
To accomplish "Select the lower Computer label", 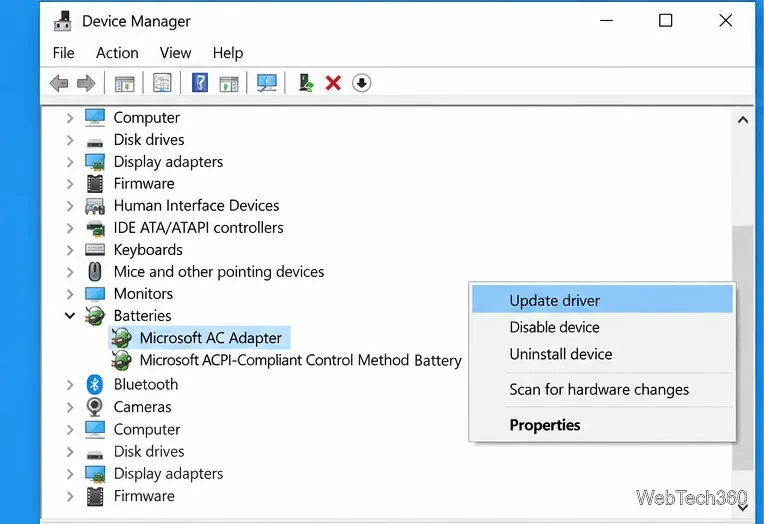I will tap(147, 429).
